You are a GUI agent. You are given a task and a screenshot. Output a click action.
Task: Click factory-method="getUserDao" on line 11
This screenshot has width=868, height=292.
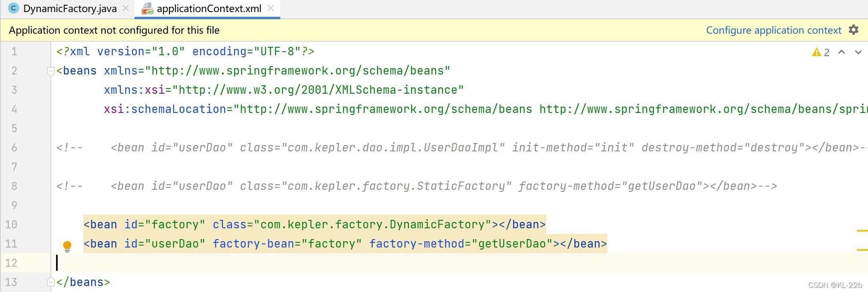pos(461,244)
